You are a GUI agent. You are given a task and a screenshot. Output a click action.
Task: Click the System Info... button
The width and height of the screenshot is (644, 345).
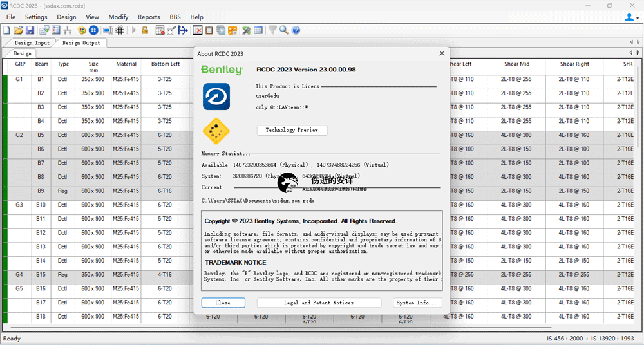[417, 303]
